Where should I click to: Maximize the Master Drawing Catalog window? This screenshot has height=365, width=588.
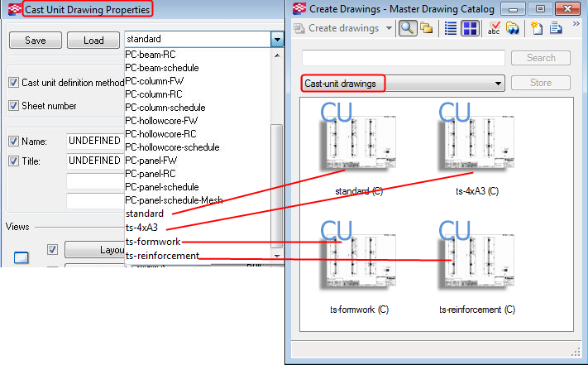coord(540,9)
